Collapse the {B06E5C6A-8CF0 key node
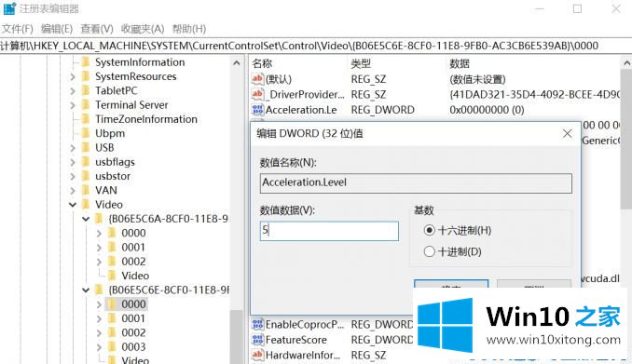Image resolution: width=632 pixels, height=364 pixels. 86,219
